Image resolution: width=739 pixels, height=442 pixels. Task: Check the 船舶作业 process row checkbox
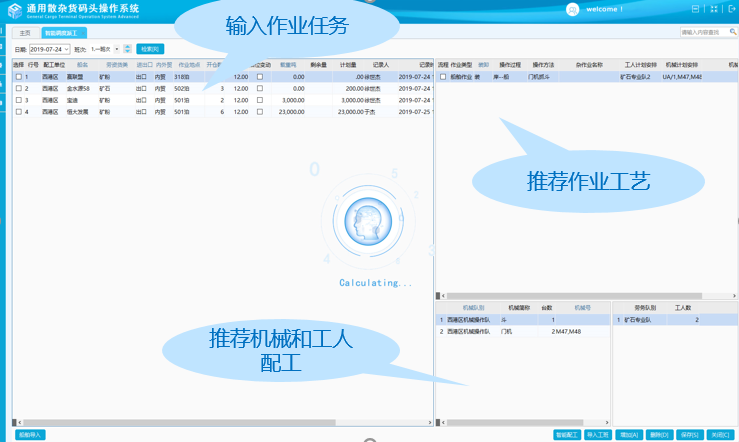443,77
